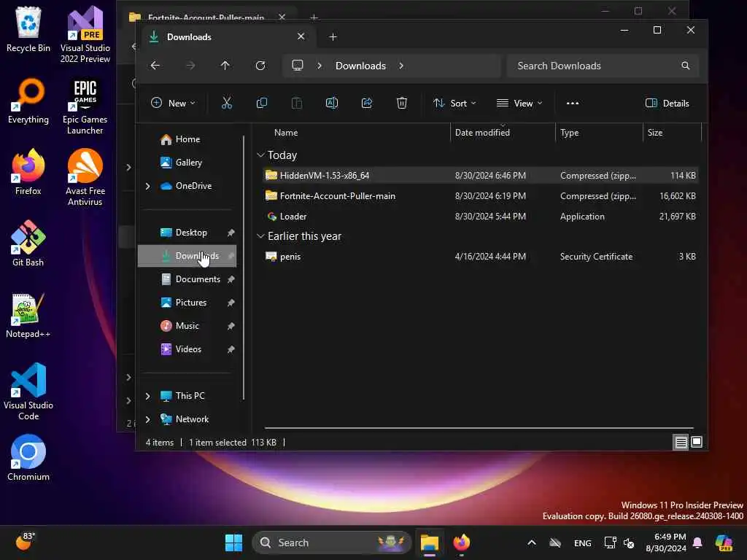747x560 pixels.
Task: Click the taskbar Search box
Action: point(332,542)
